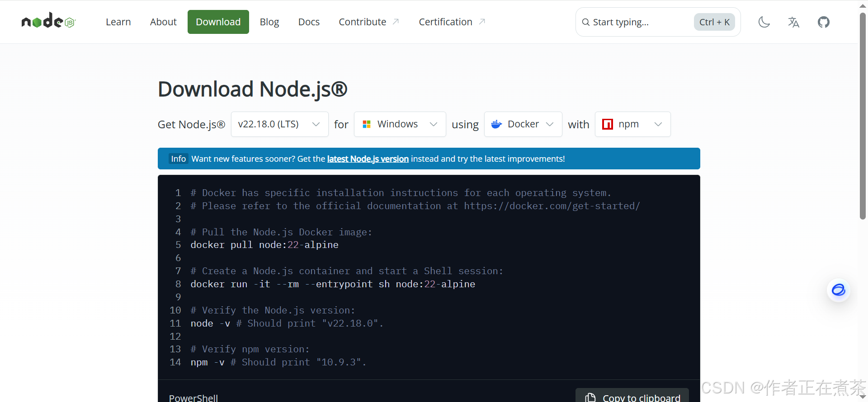Open the Docs menu item

pyautogui.click(x=309, y=22)
